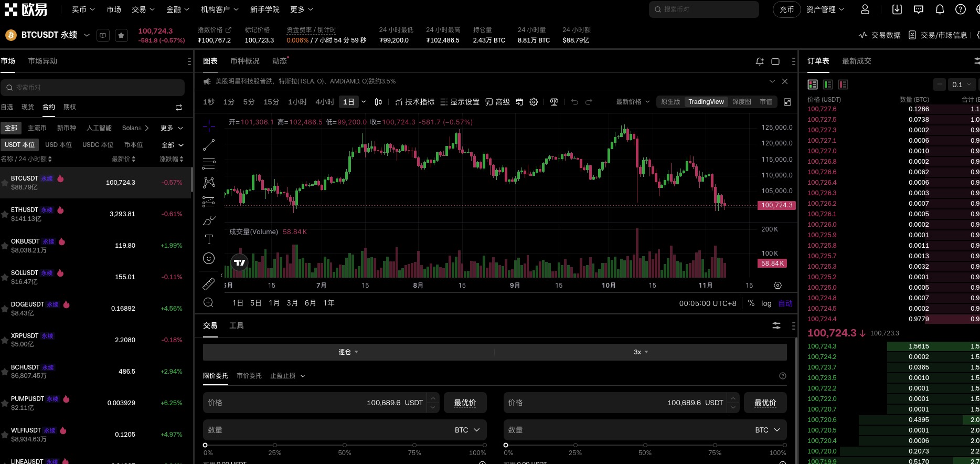The height and width of the screenshot is (464, 980).
Task: Select the text annotation tool
Action: tap(209, 240)
